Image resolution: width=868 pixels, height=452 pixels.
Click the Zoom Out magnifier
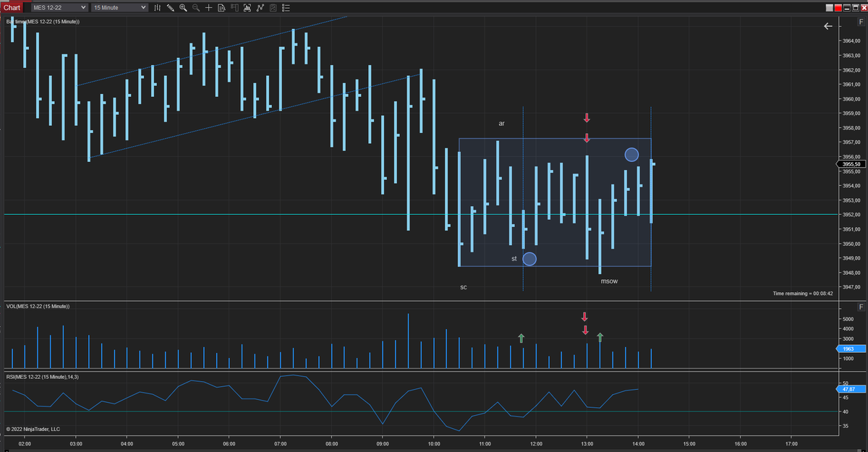tap(196, 8)
